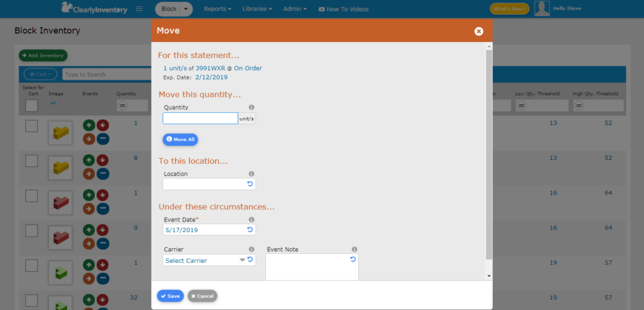Click red subtract-down icon in yellow quantity 1 row

(x=102, y=125)
